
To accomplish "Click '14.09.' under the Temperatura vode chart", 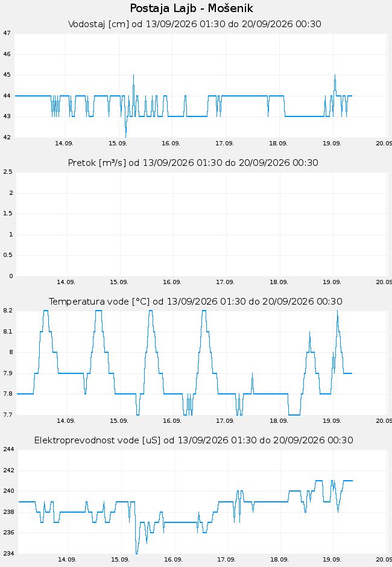I will [66, 421].
